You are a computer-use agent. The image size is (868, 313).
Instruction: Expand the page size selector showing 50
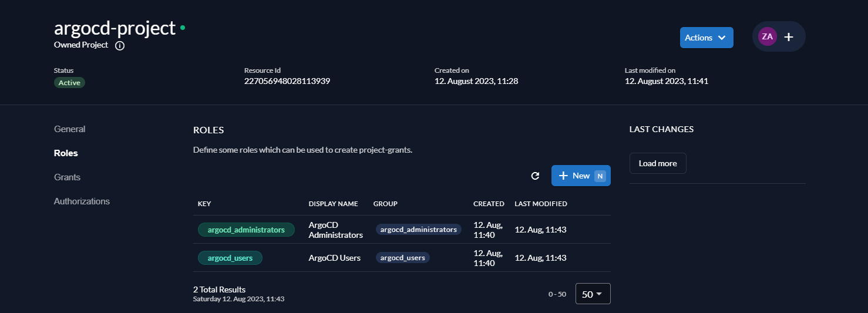(x=593, y=294)
